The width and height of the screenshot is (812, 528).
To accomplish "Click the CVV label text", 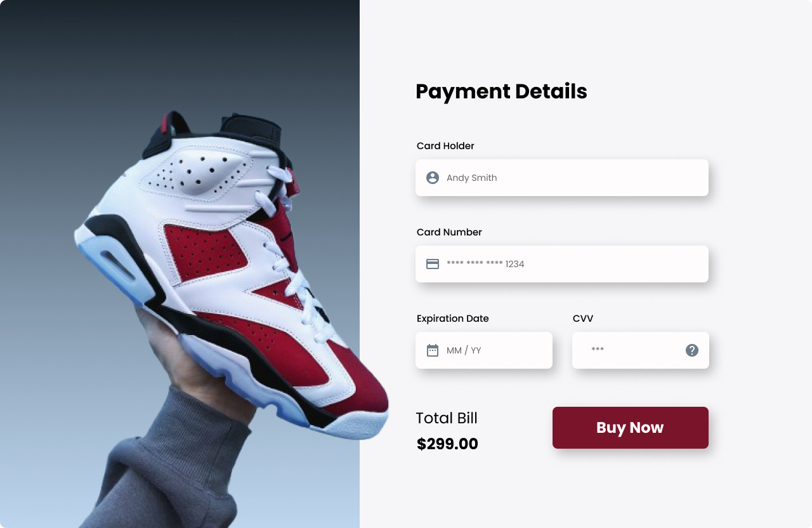I will [x=583, y=319].
